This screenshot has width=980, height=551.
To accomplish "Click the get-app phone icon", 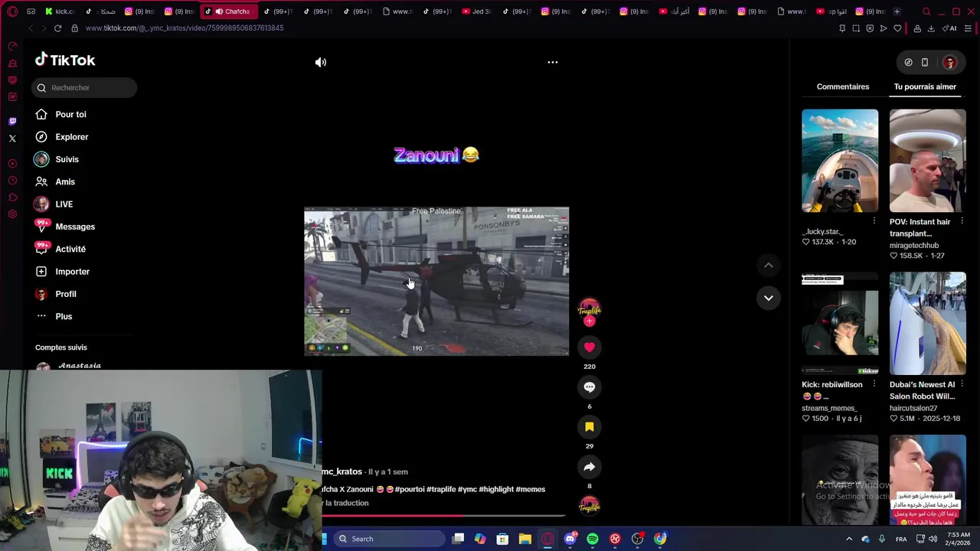I will tap(925, 62).
